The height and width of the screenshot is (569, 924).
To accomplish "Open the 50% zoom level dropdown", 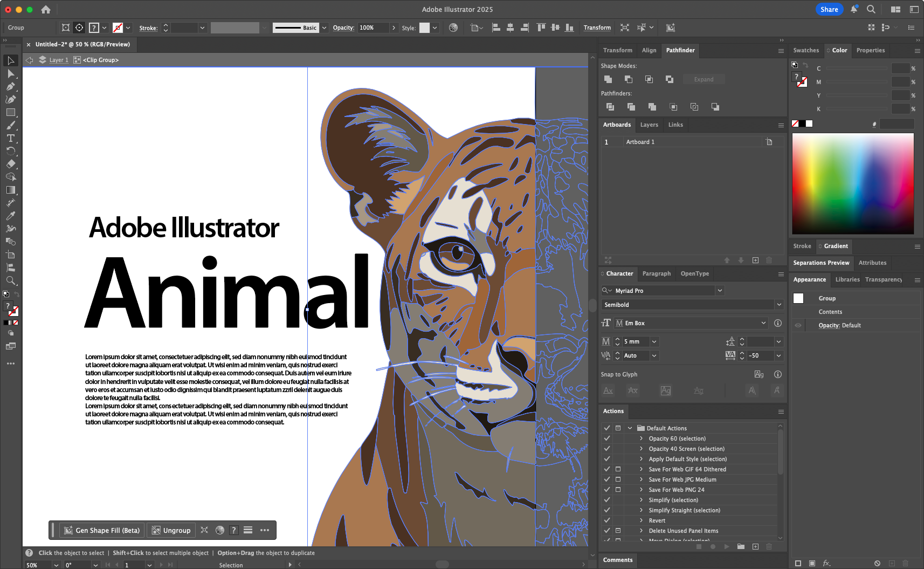I will [56, 565].
